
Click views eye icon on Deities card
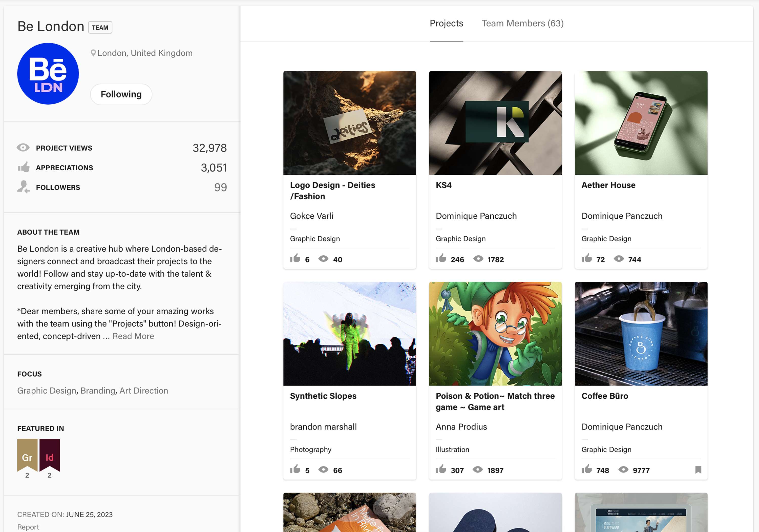pos(323,259)
